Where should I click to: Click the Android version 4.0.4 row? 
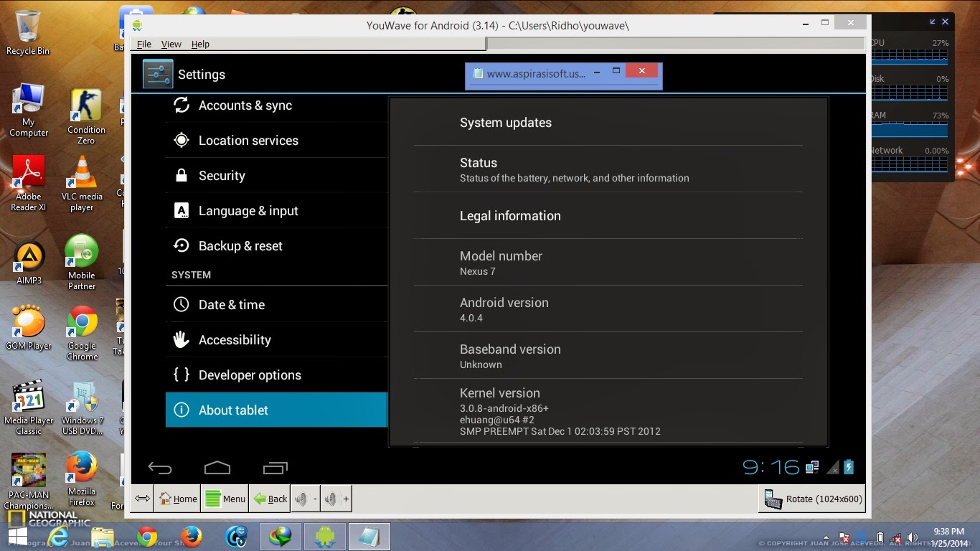608,309
